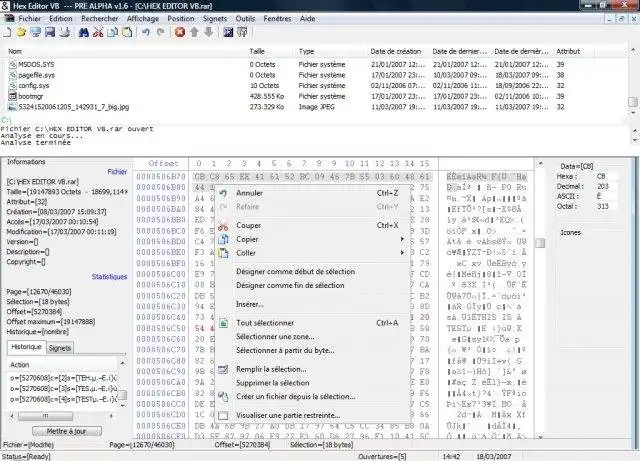Select Désigner comme début de sélection
Image resolution: width=640 pixels, height=461 pixels.
coord(312,272)
